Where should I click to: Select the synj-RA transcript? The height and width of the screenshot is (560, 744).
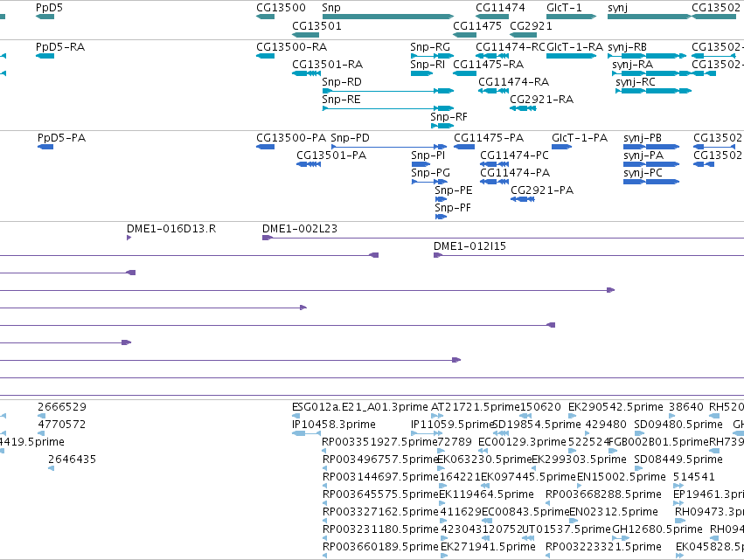coord(651,73)
